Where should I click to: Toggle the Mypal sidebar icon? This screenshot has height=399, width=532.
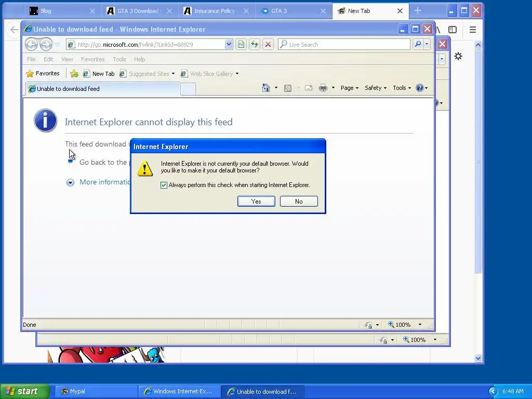(453, 30)
